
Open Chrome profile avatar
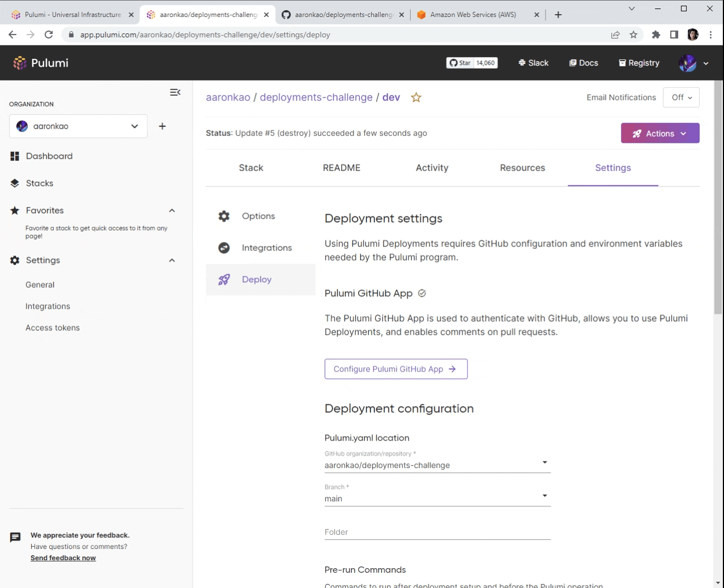click(693, 35)
